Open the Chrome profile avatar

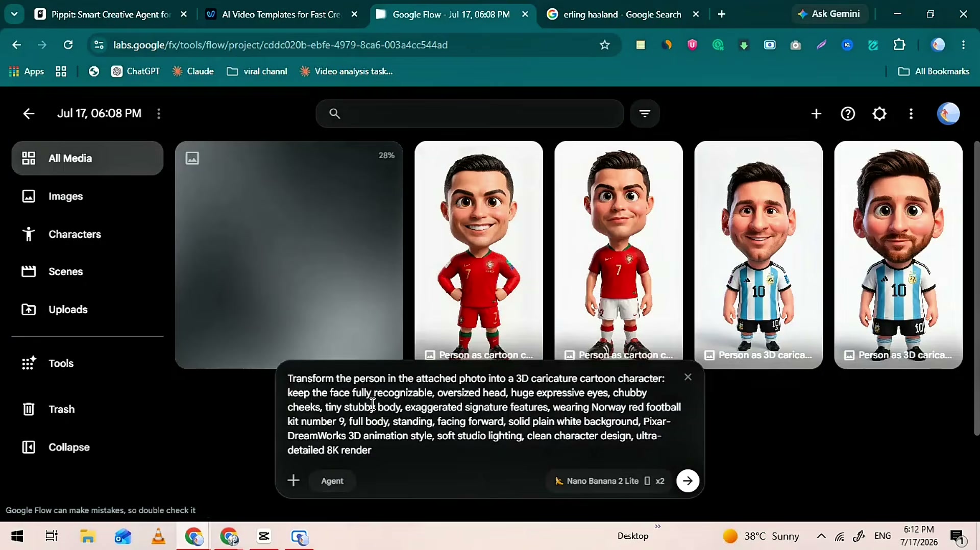(938, 45)
